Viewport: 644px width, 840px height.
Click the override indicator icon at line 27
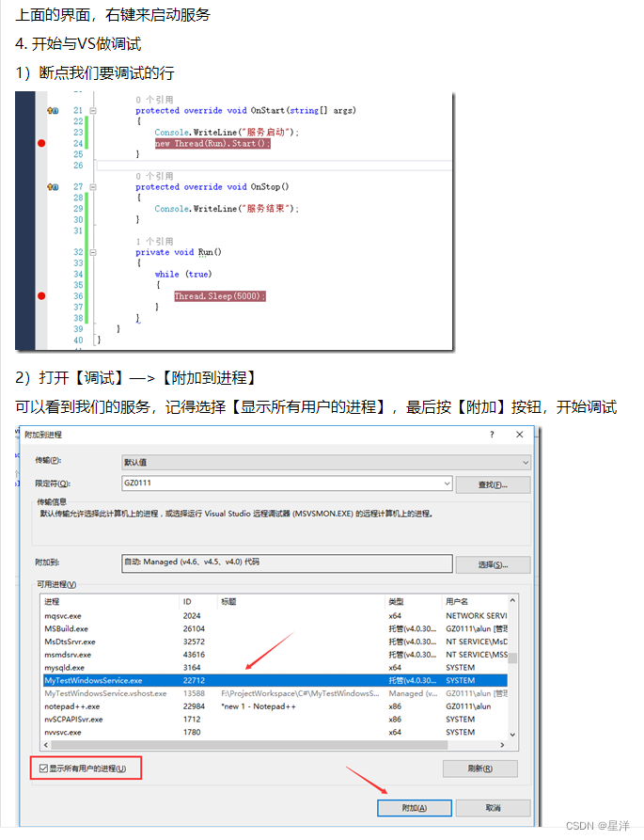pyautogui.click(x=53, y=187)
